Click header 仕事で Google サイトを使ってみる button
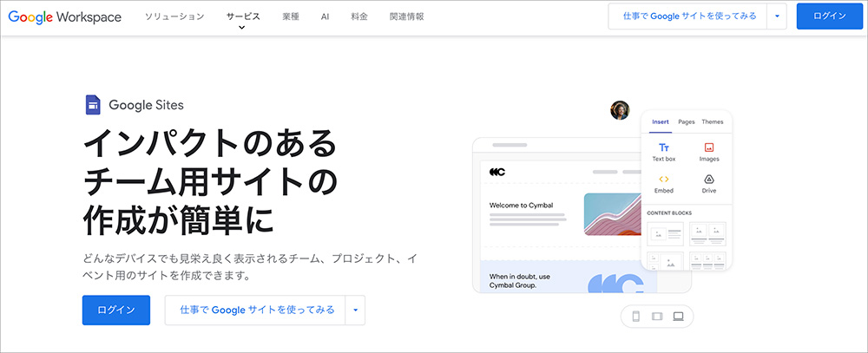The height and width of the screenshot is (353, 868). tap(688, 16)
